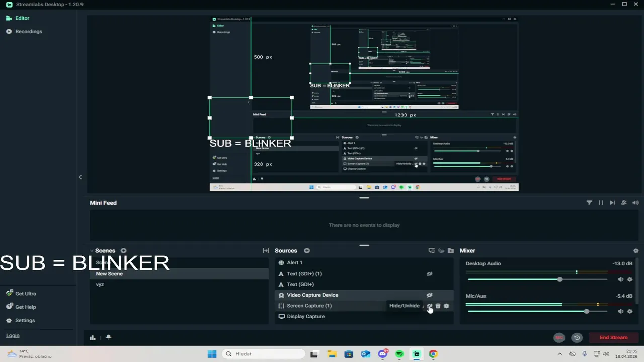Screen dimensions: 644x362
Task: Toggle visibility of Screen Capture (1)
Action: 430,306
